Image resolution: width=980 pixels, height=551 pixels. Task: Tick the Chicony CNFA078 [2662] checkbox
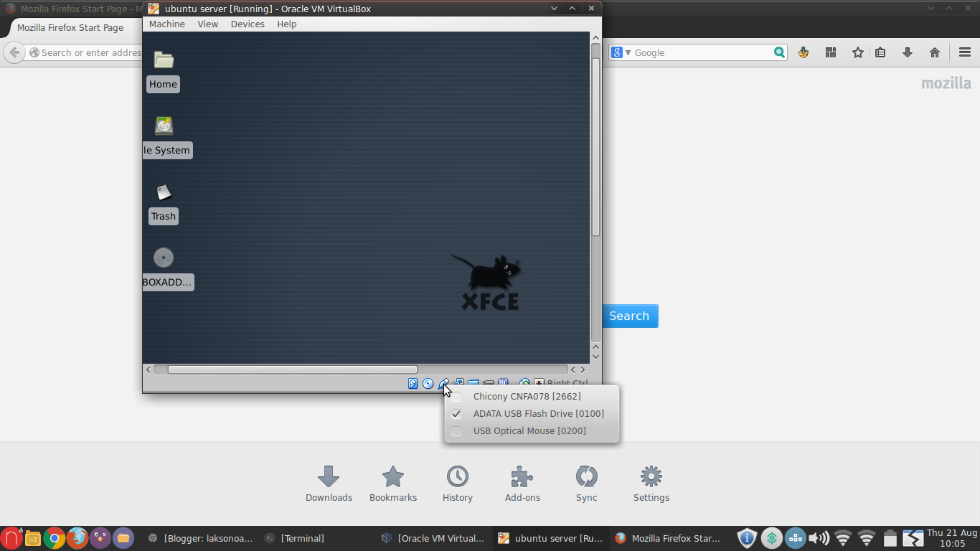456,397
